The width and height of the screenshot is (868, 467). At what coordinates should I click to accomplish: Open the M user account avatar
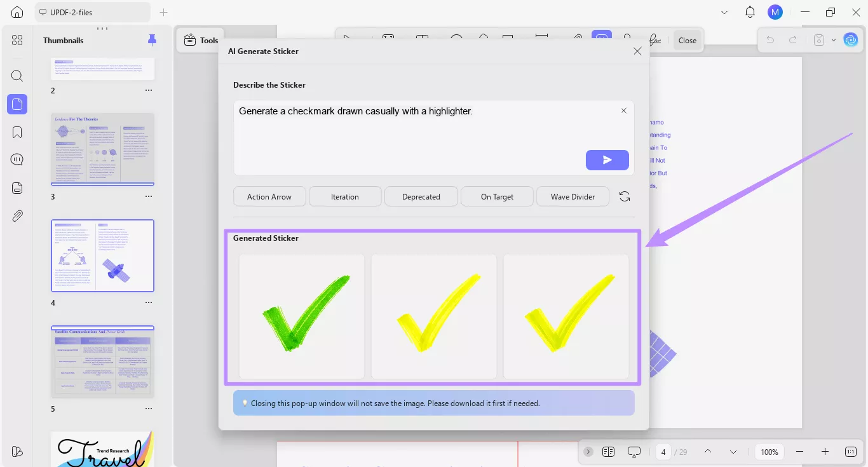[x=775, y=12]
